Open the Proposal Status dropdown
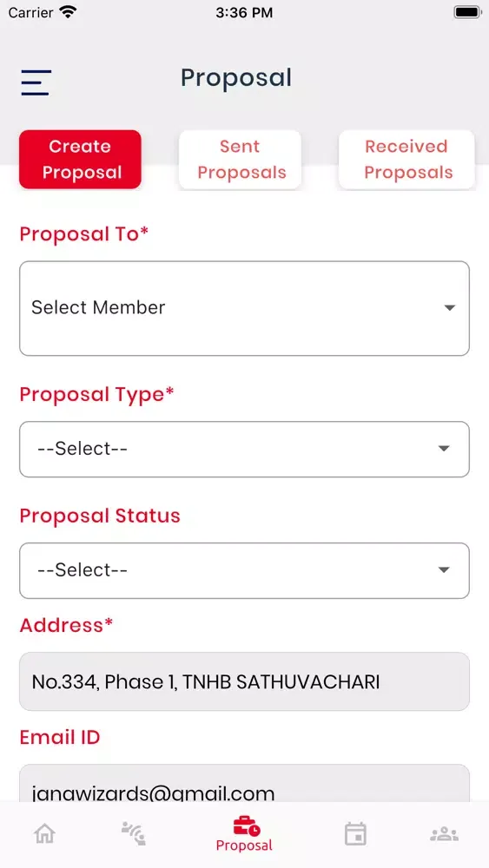This screenshot has width=489, height=868. (244, 570)
